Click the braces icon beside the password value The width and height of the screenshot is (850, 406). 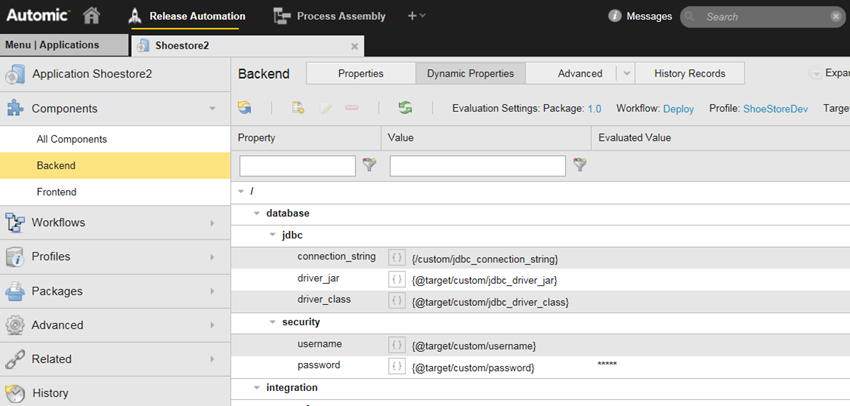(397, 367)
